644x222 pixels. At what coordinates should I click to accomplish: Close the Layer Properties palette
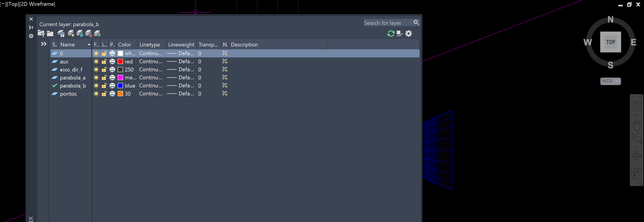[x=31, y=19]
